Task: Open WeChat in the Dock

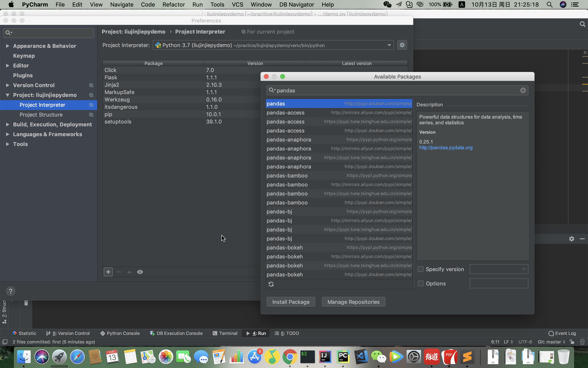Action: tap(378, 357)
